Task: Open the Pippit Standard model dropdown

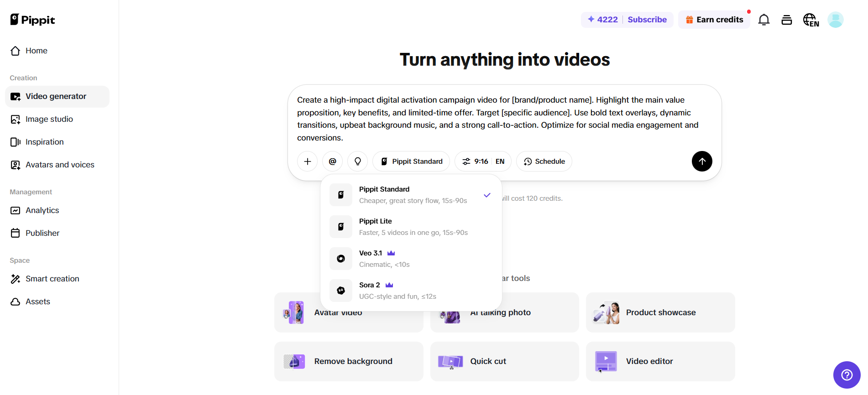Action: click(x=411, y=161)
